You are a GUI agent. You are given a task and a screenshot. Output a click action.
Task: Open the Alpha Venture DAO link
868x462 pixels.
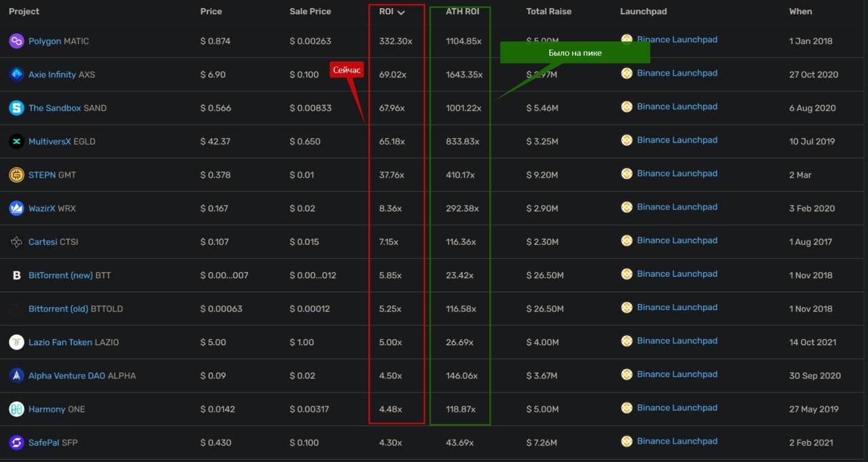(x=66, y=376)
